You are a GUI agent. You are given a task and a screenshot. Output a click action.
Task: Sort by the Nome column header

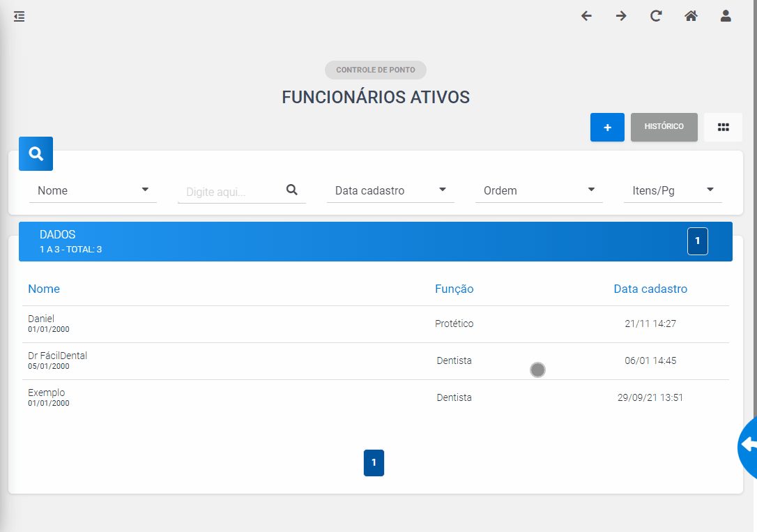coord(44,289)
